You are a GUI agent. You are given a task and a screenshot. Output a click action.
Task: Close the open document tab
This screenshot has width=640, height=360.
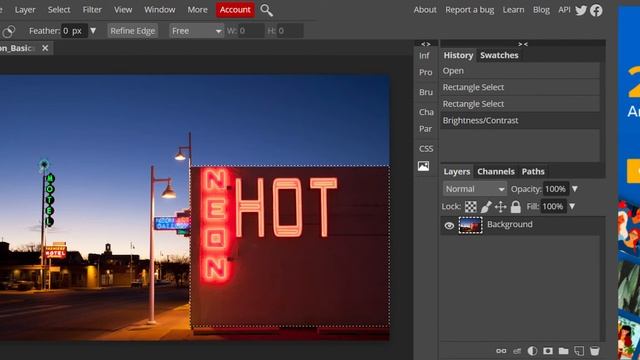pyautogui.click(x=45, y=48)
